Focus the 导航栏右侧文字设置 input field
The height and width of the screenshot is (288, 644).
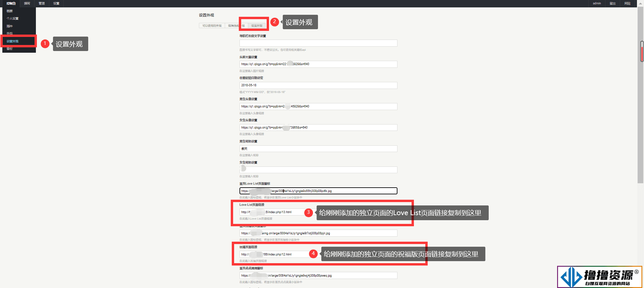pos(318,43)
